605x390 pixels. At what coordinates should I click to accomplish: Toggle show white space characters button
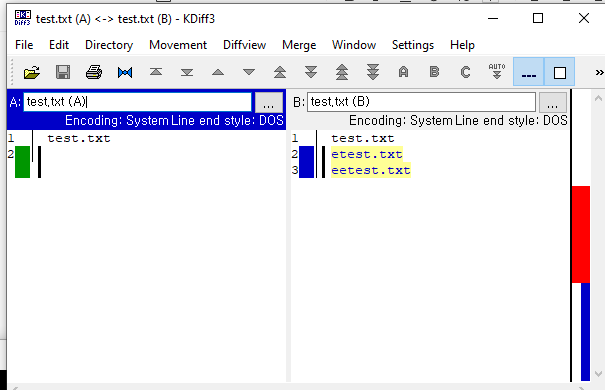point(529,72)
